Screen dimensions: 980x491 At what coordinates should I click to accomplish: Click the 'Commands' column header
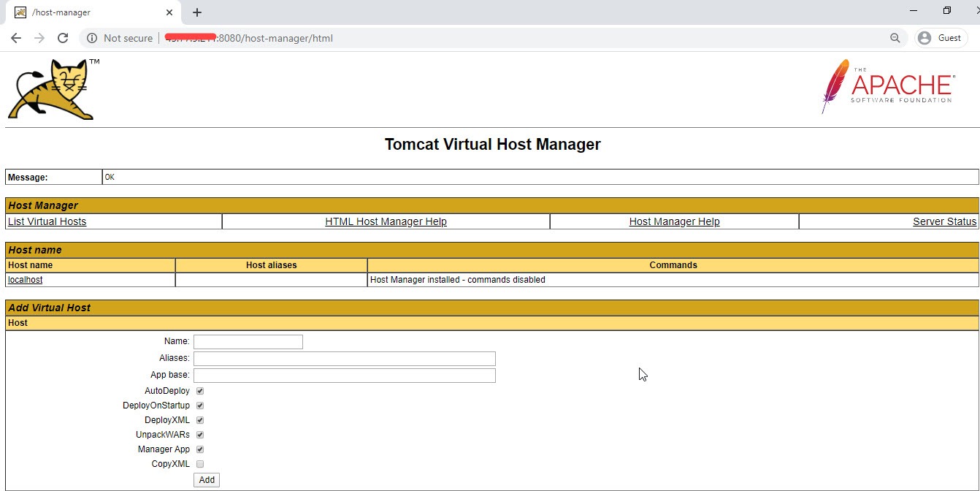coord(673,265)
